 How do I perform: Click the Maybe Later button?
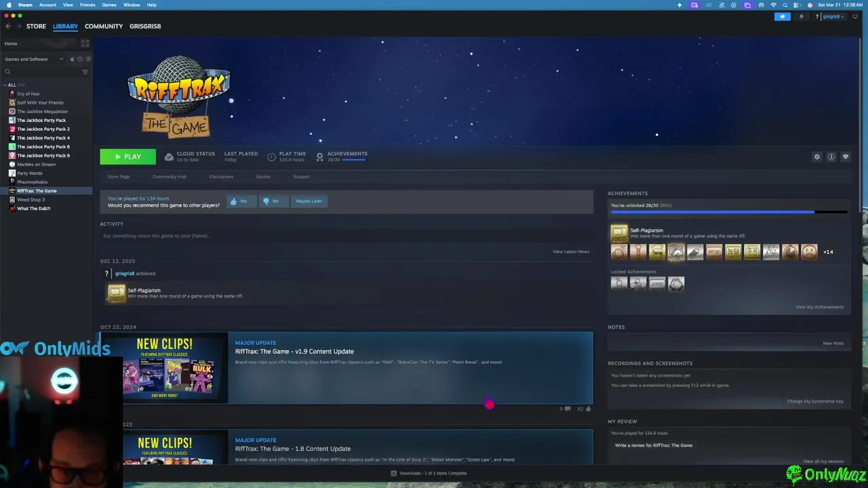tap(309, 201)
